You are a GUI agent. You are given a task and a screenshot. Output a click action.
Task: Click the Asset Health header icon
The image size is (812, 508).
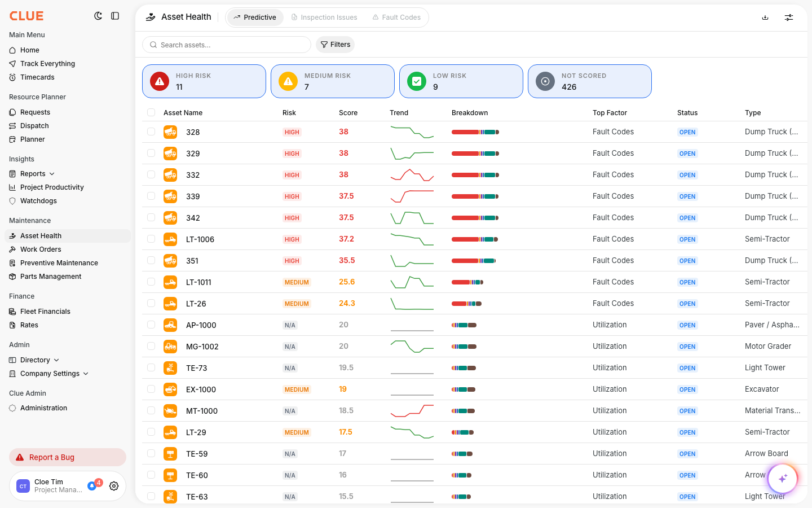point(151,17)
